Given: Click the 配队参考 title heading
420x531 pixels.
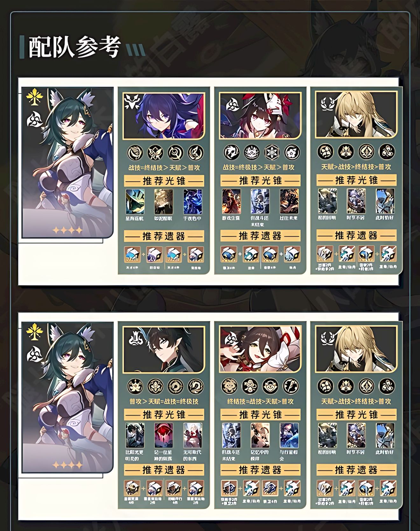Looking at the screenshot, I should tap(75, 48).
